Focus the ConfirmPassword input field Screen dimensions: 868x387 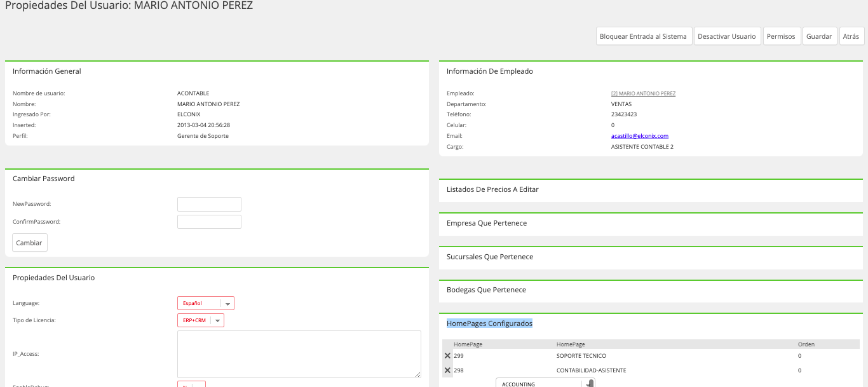pyautogui.click(x=209, y=222)
